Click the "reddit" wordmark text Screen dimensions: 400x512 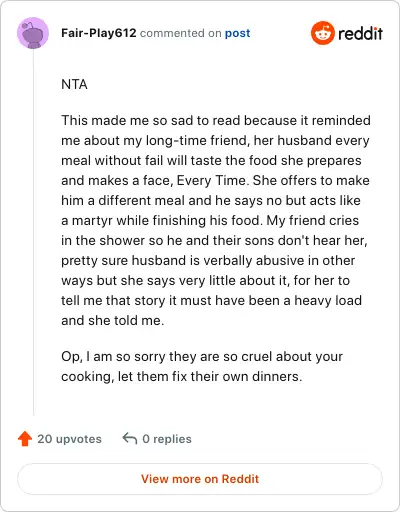click(360, 33)
